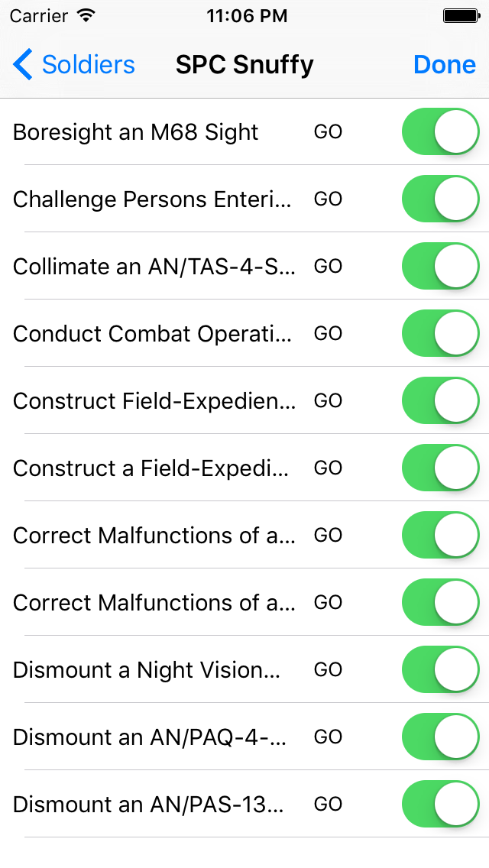Disable Construct Field-Expedient switch
This screenshot has height=868, width=489.
coord(440,400)
